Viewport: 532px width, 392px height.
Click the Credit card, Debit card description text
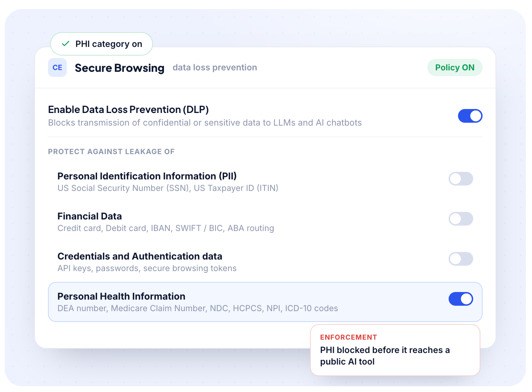pyautogui.click(x=166, y=228)
